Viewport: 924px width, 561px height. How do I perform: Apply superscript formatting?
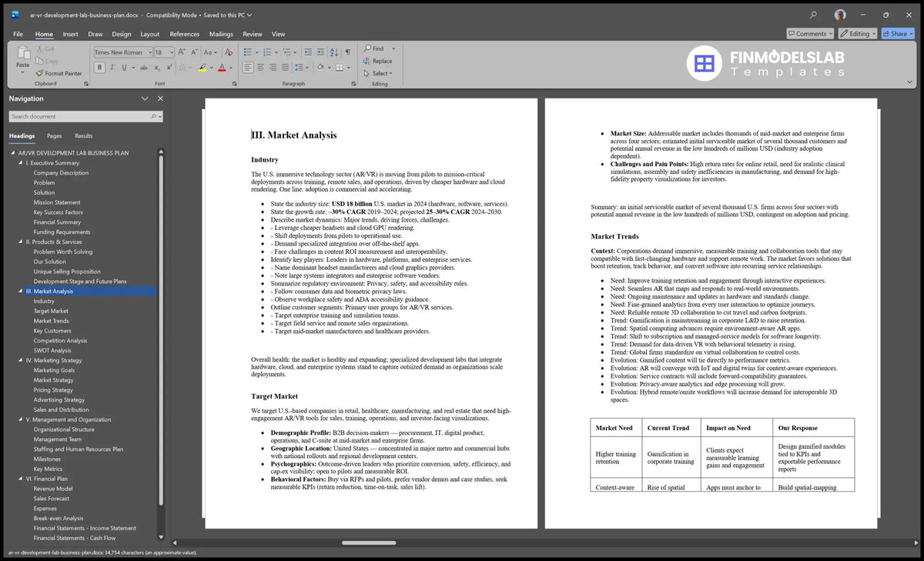point(169,68)
